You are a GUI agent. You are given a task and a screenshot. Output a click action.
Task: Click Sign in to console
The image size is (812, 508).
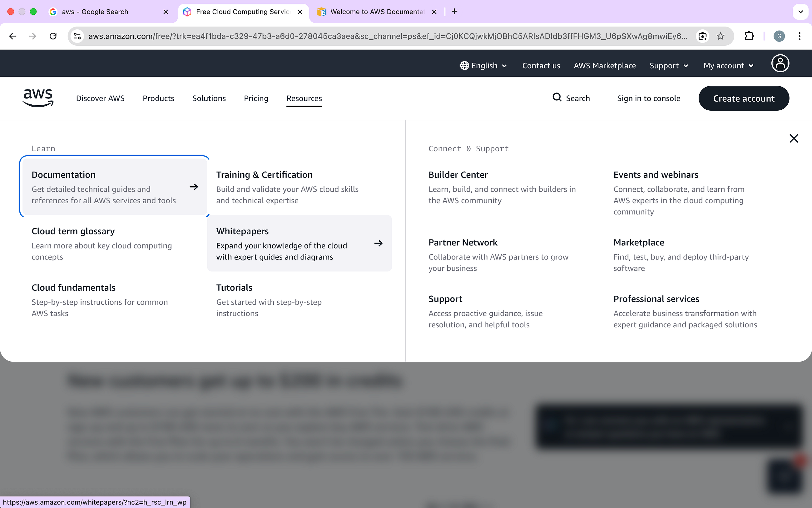649,98
